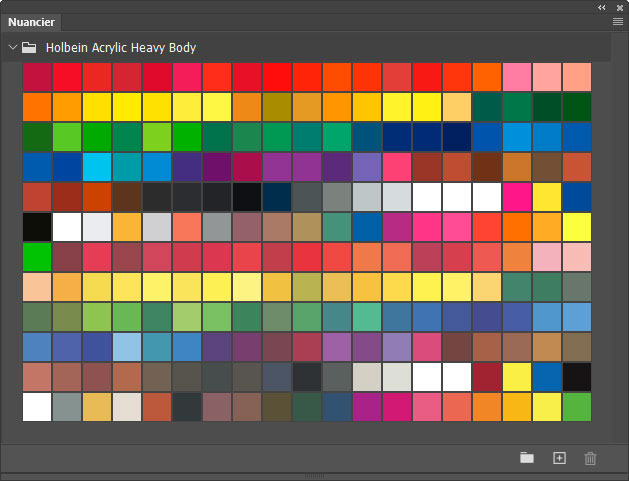Viewport: 629px width, 481px height.
Task: Open the Nuancier panel options menu
Action: [617, 21]
